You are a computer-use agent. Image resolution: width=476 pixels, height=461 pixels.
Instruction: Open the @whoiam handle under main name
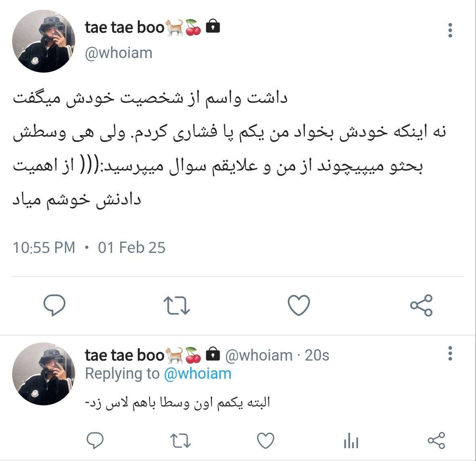pyautogui.click(x=118, y=53)
